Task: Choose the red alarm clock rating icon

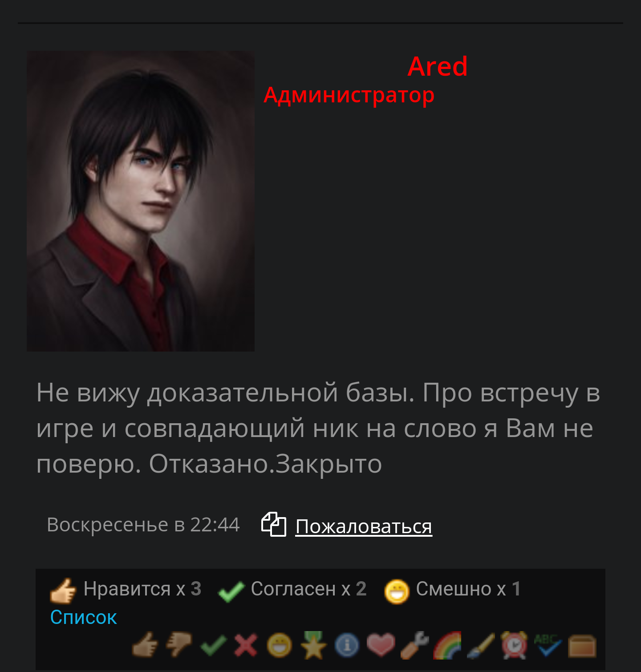Action: (515, 645)
